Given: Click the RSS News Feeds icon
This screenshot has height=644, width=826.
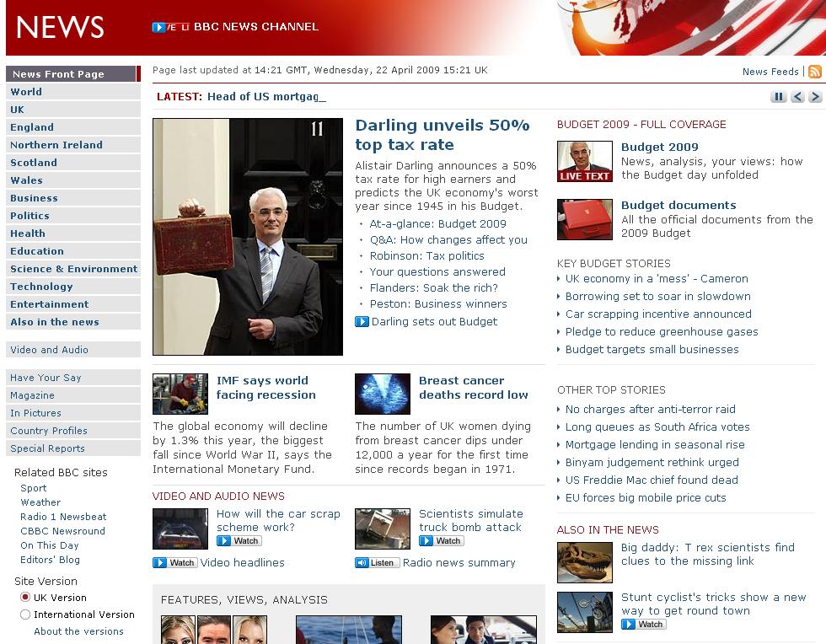Looking at the screenshot, I should 814,72.
